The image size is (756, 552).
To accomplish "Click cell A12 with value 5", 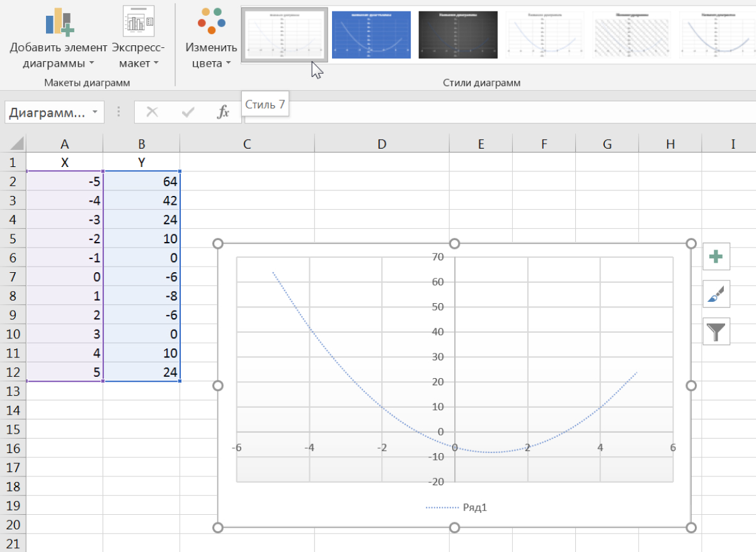I will tap(64, 372).
